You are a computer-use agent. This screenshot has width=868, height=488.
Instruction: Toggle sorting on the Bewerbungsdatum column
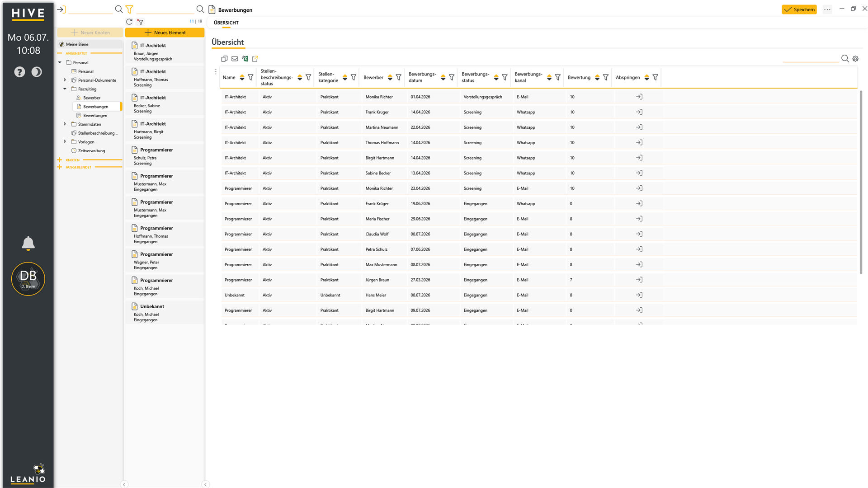[x=443, y=78]
